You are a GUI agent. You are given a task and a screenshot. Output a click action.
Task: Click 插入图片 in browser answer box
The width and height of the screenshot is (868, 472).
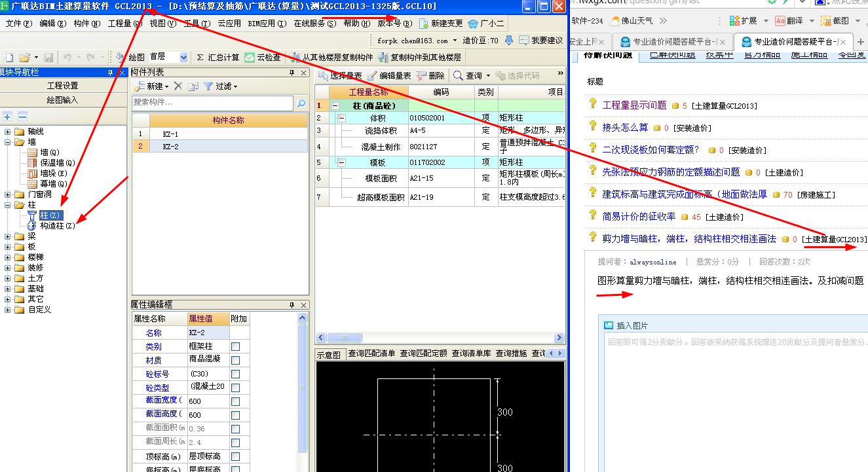pyautogui.click(x=626, y=325)
